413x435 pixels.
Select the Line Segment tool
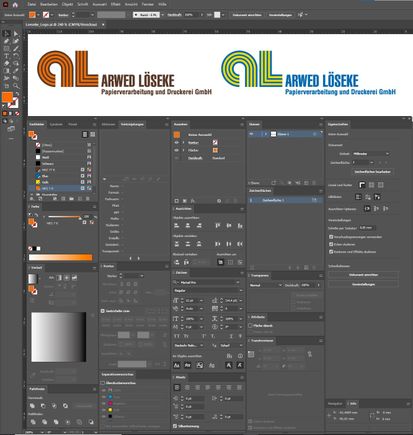click(16, 49)
